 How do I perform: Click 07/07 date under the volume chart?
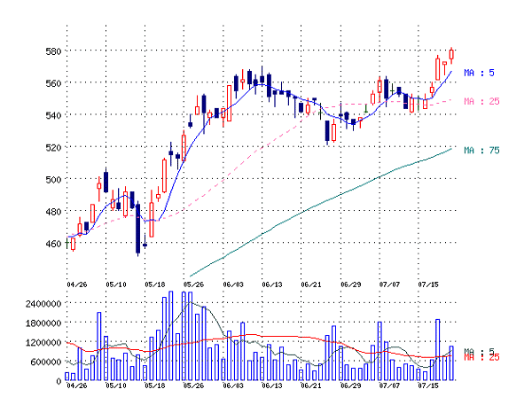[x=389, y=386]
